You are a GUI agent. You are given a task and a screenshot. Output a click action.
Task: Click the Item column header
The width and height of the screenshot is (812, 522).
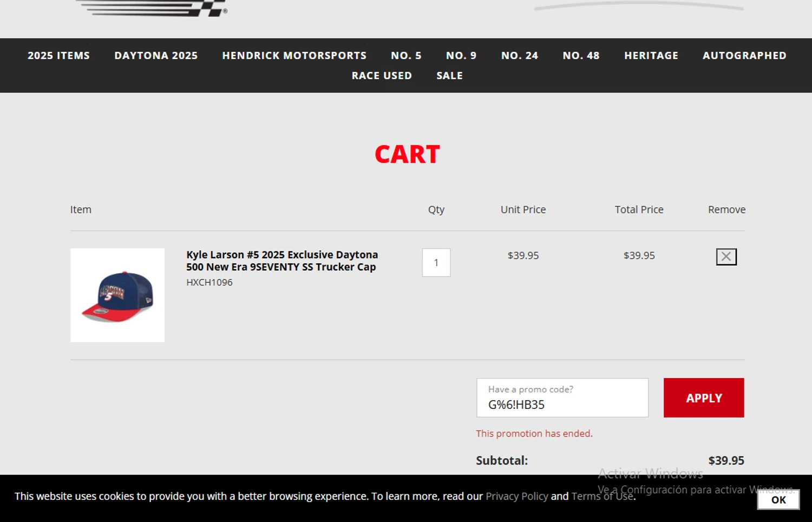pyautogui.click(x=81, y=209)
